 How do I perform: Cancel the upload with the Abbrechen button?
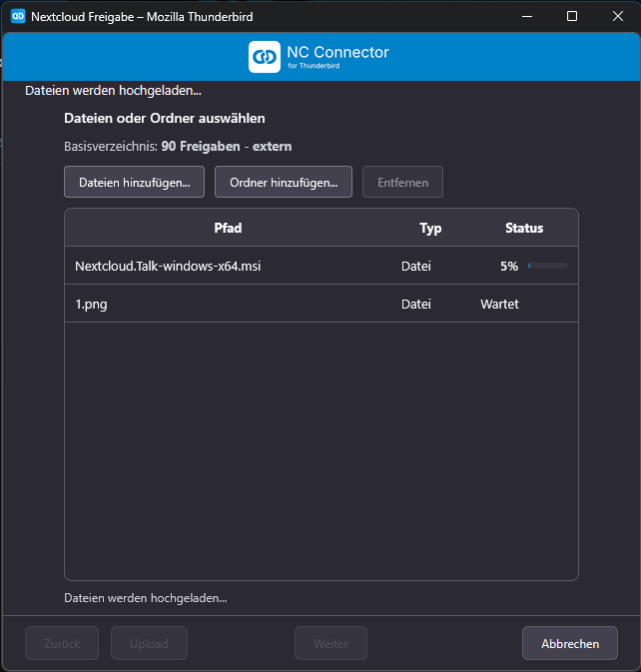coord(570,643)
